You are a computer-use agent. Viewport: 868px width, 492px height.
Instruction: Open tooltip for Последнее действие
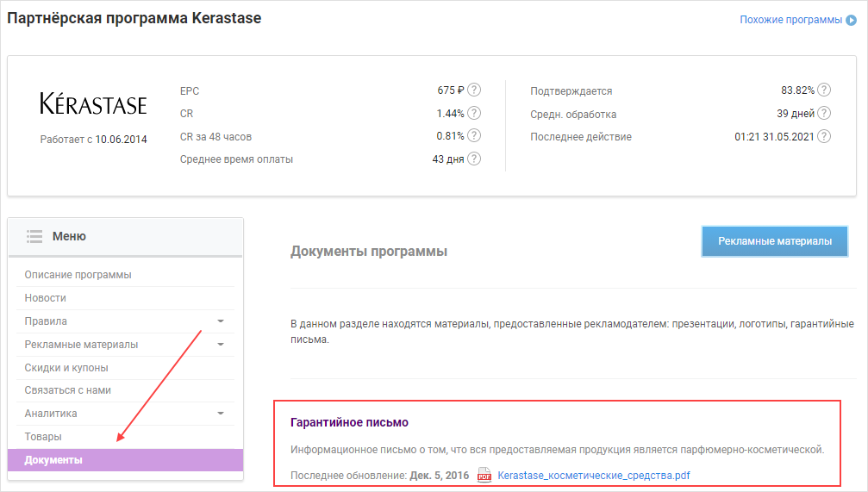tap(825, 136)
